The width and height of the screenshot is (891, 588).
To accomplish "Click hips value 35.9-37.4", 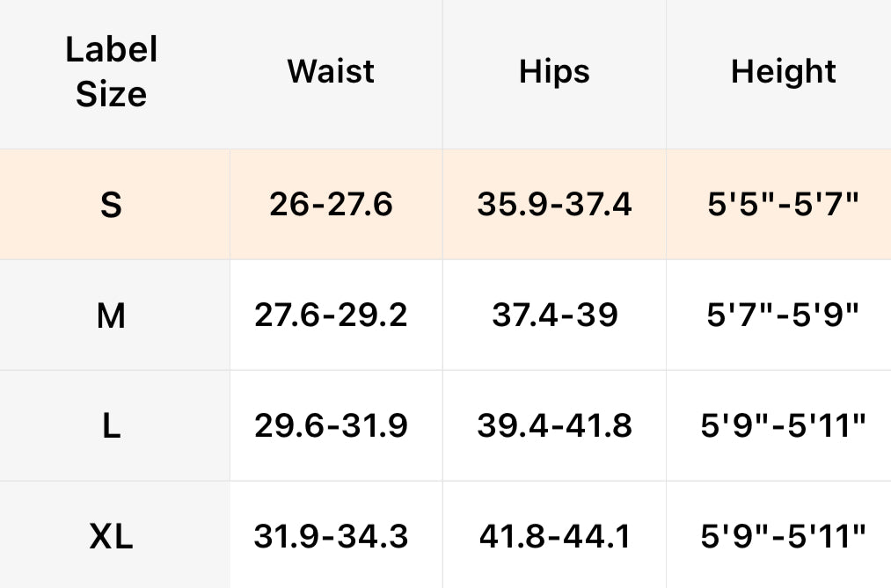I will (x=554, y=205).
